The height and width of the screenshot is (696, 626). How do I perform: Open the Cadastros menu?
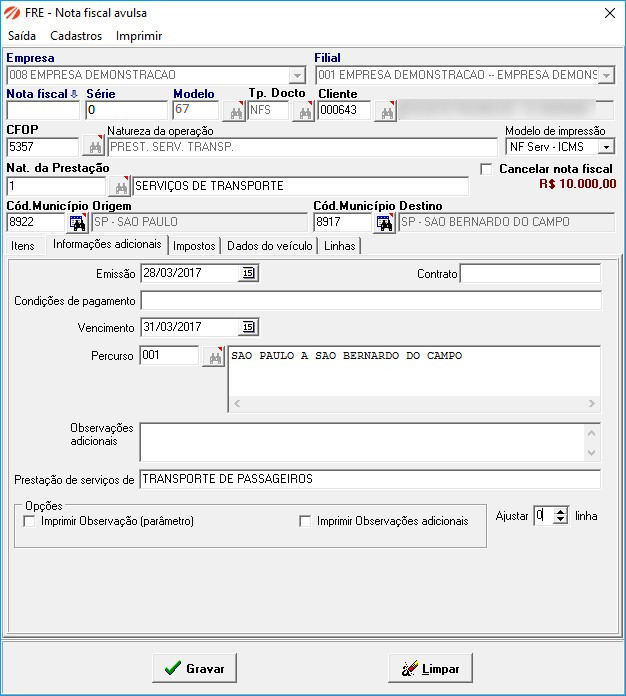[76, 36]
